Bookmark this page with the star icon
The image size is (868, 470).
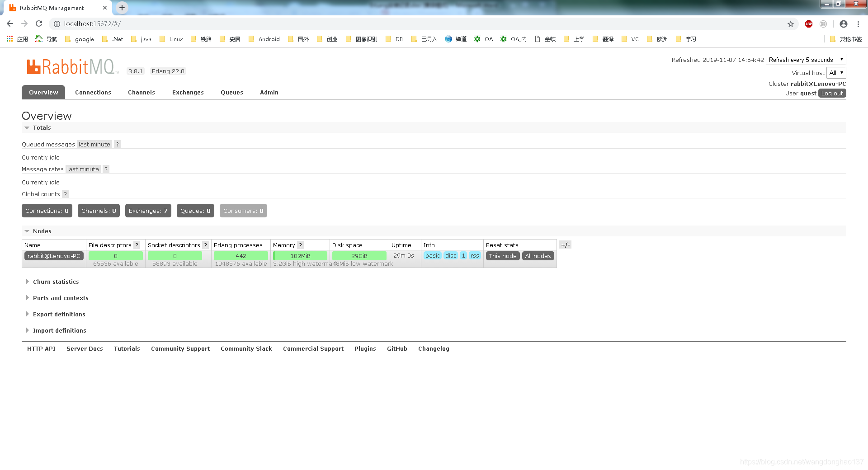tap(791, 24)
